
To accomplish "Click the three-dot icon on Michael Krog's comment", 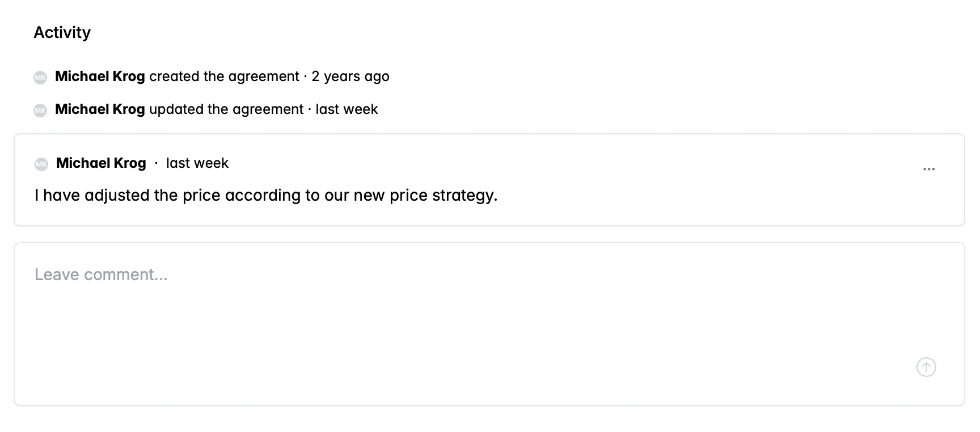I will coord(930,168).
